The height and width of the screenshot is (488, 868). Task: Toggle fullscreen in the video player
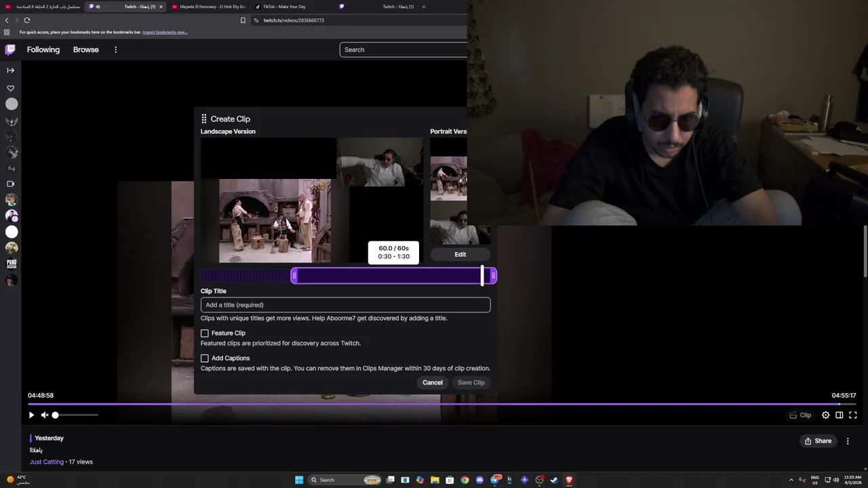click(853, 415)
